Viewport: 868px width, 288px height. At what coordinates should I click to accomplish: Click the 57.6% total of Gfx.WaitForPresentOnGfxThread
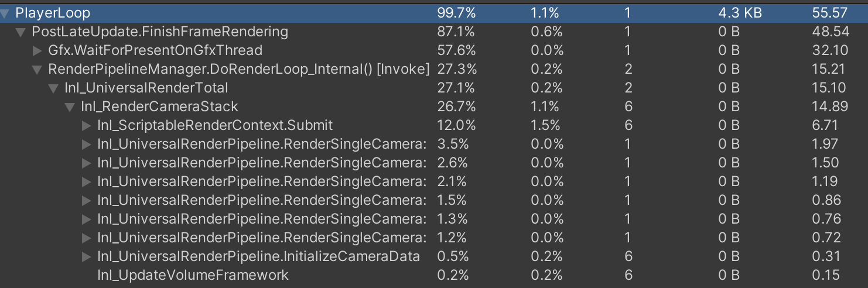pyautogui.click(x=457, y=50)
